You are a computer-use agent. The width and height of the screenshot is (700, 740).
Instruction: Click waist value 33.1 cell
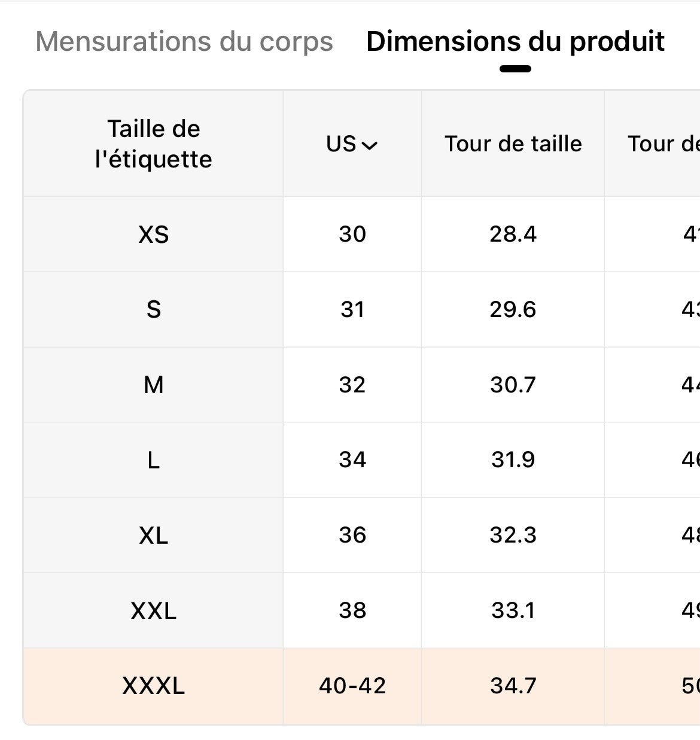click(513, 611)
